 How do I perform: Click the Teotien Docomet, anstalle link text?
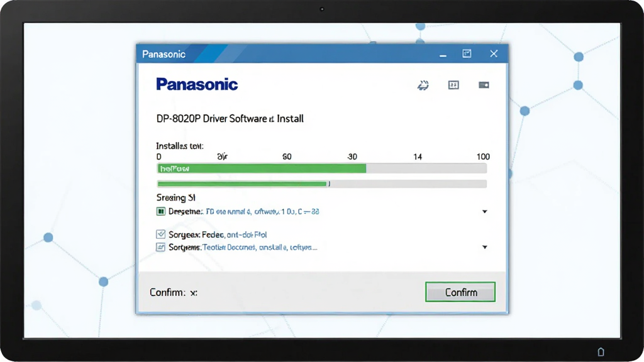pyautogui.click(x=260, y=248)
